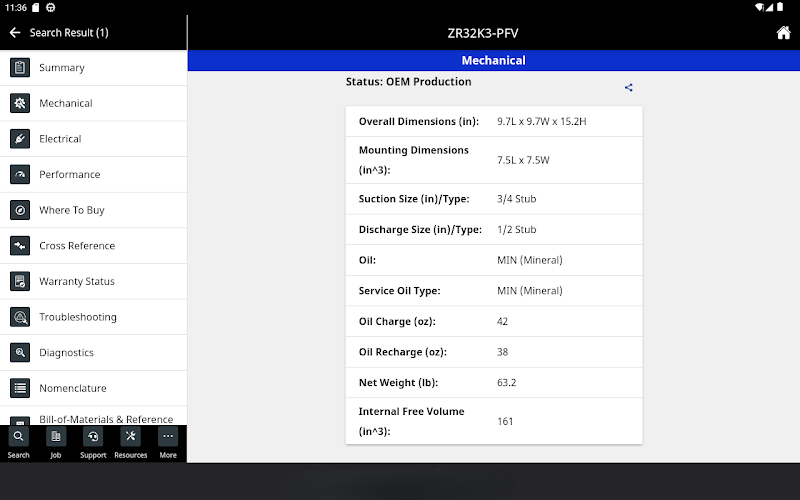Viewport: 800px width, 500px height.
Task: Open the Summary section
Action: tap(93, 67)
